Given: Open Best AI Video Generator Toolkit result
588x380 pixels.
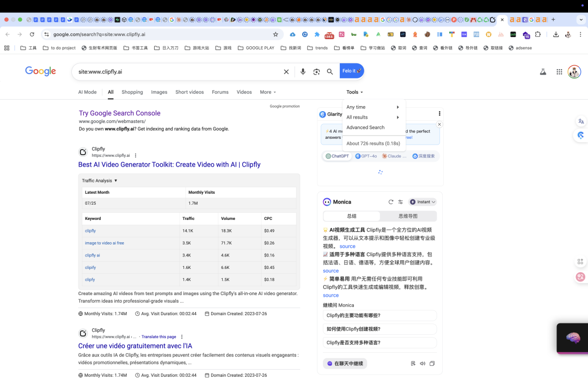Looking at the screenshot, I should point(169,164).
